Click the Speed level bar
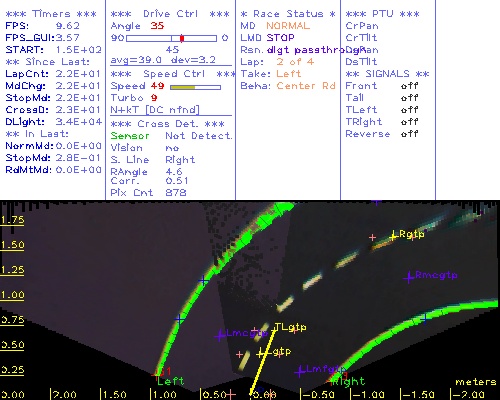Viewport: 500px width, 400px height. [x=195, y=87]
